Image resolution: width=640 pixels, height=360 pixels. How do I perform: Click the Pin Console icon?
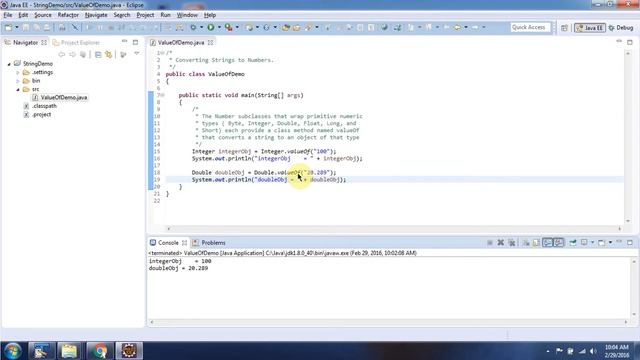point(573,242)
